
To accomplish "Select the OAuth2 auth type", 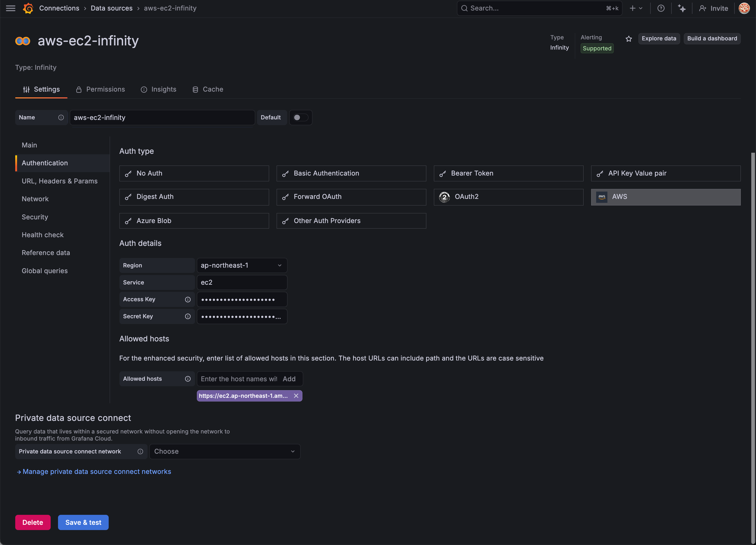I will tap(508, 197).
